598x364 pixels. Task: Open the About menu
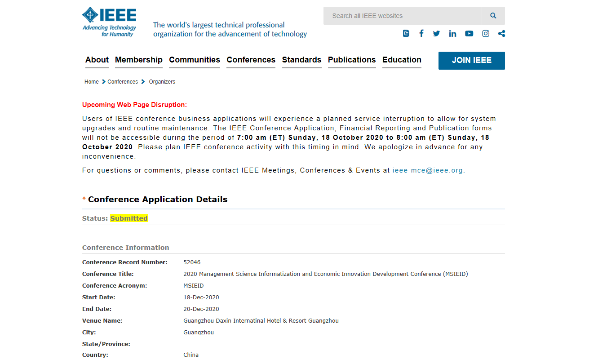point(97,60)
